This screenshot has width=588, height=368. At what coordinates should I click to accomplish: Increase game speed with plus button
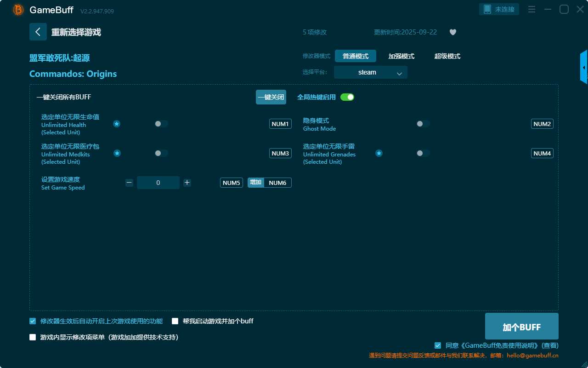[187, 183]
